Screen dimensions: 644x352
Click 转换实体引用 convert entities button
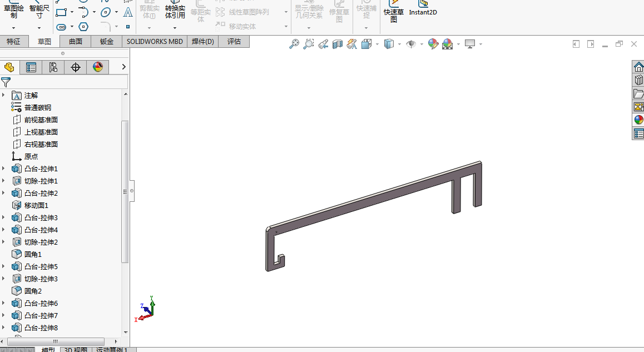click(175, 10)
